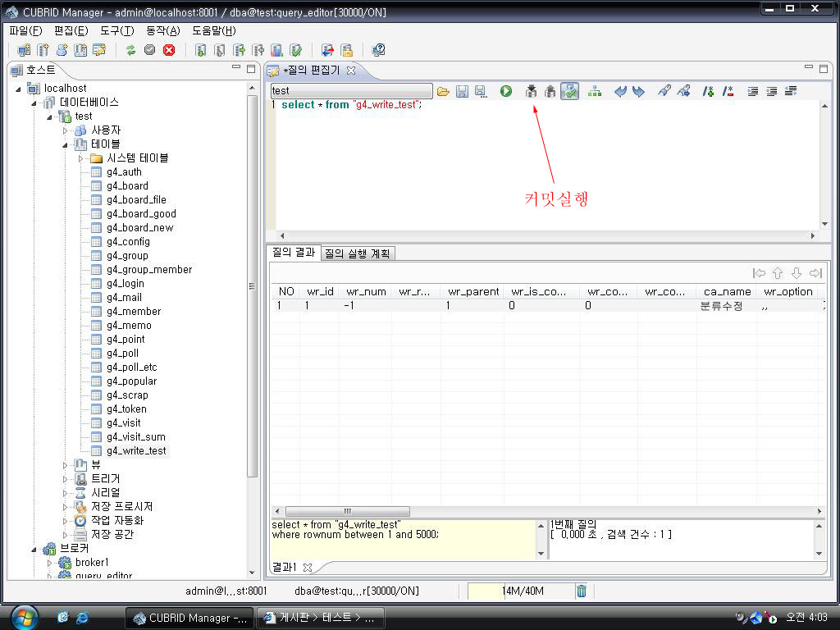
Task: Collapse the localhost tree node
Action: click(x=19, y=89)
